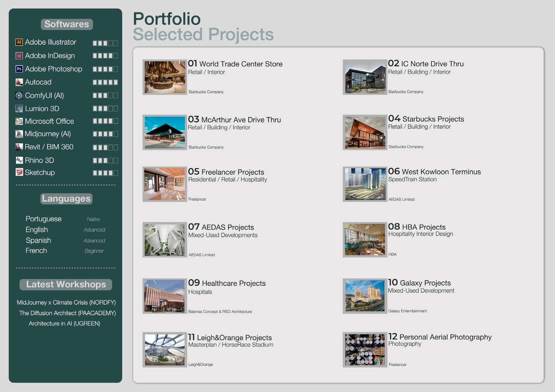Click the ComfyUI (AI) icon
This screenshot has height=392, width=555.
click(x=19, y=96)
